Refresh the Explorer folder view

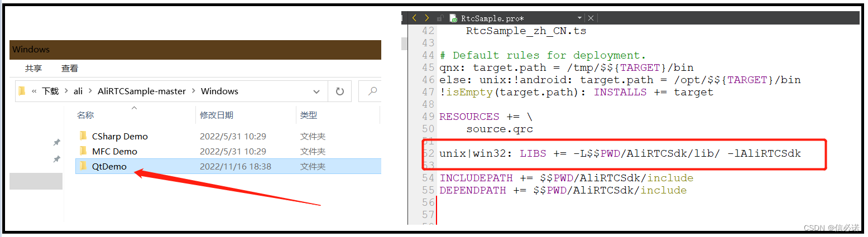(339, 91)
